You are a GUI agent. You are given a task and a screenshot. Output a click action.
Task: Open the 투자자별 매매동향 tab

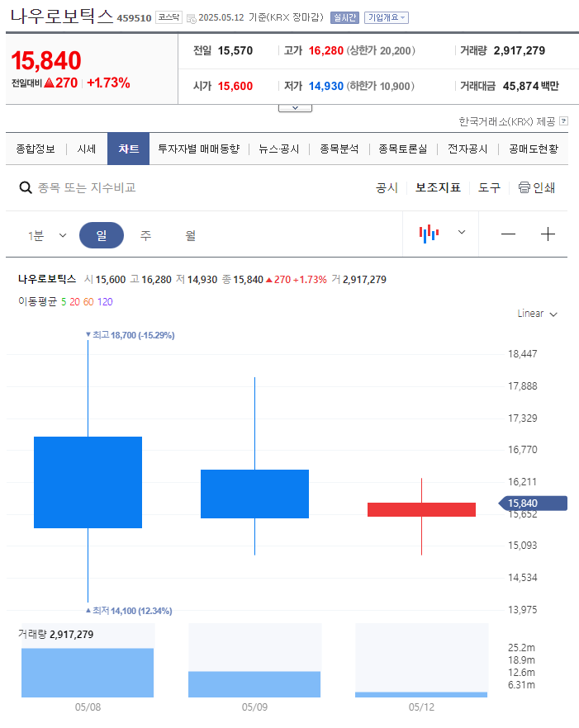(x=199, y=149)
